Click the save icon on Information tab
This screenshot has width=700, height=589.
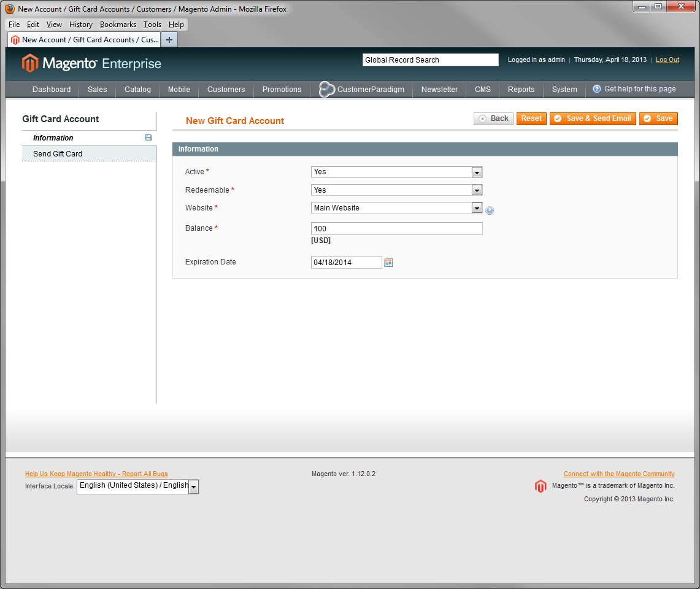pyautogui.click(x=148, y=137)
